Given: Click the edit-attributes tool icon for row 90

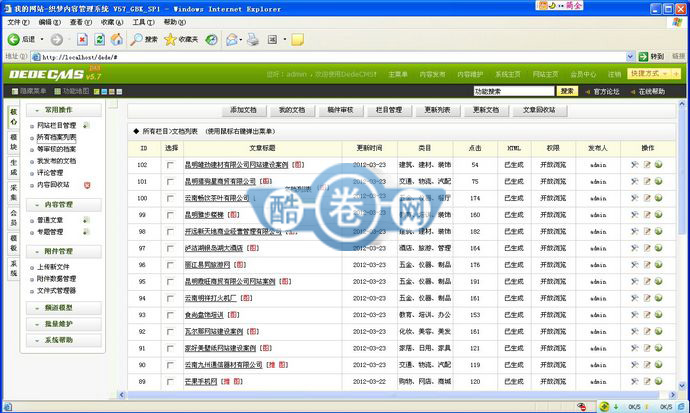Looking at the screenshot, I should 635,365.
